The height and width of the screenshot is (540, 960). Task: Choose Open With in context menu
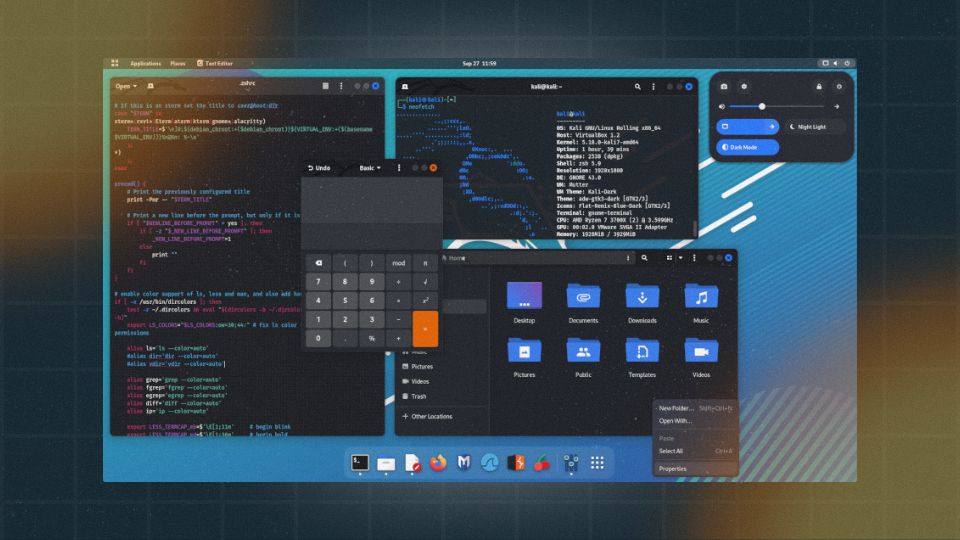[695, 421]
